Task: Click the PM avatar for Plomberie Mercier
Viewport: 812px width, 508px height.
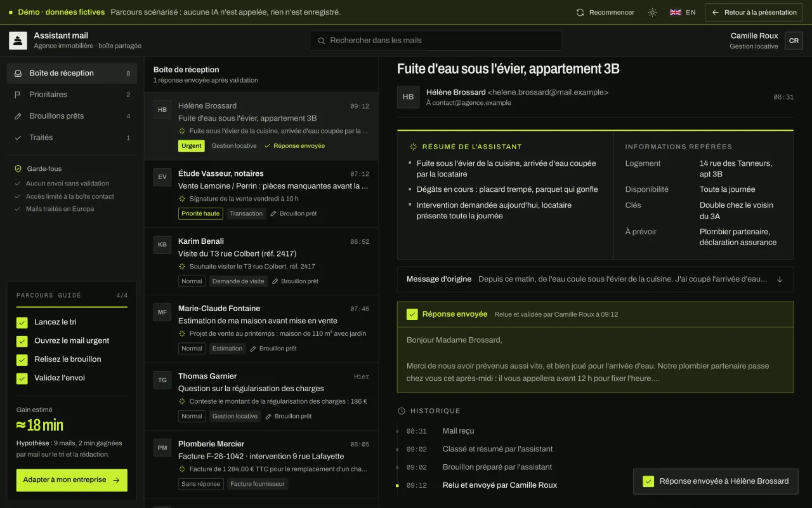Action: (x=162, y=448)
